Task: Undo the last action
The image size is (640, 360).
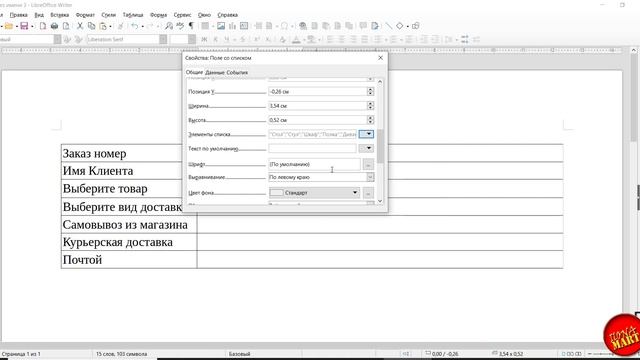Action: (x=135, y=26)
